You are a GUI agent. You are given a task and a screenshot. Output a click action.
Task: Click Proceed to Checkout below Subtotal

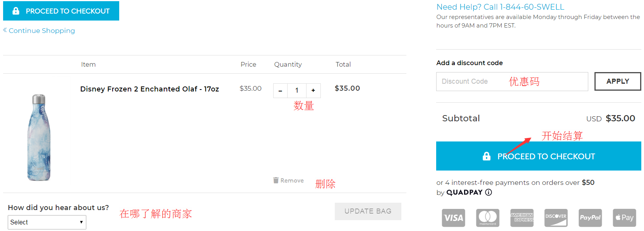pyautogui.click(x=538, y=156)
